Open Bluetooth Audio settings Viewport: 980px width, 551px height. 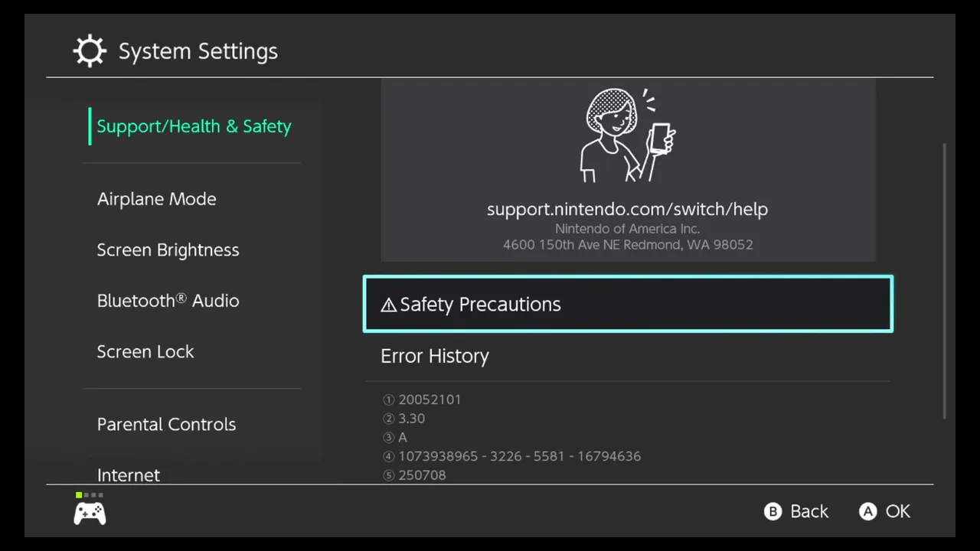[168, 301]
